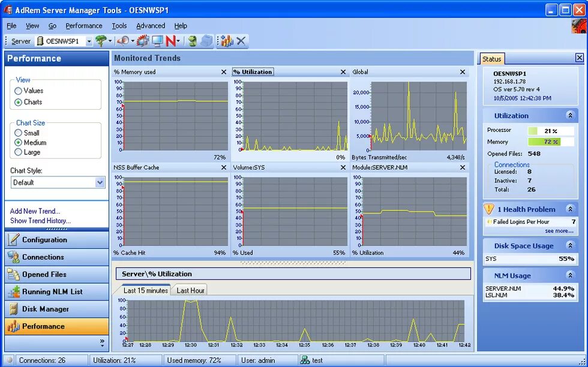Screen dimensions: 588x367
Task: Open the red N icon dropdown arrow
Action: (178, 41)
